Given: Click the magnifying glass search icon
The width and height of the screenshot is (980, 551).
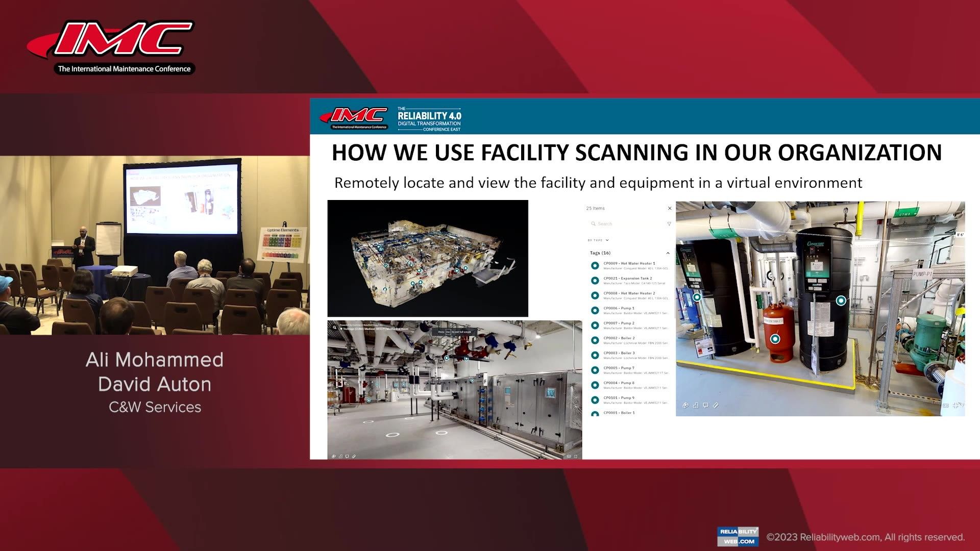Looking at the screenshot, I should tap(593, 223).
